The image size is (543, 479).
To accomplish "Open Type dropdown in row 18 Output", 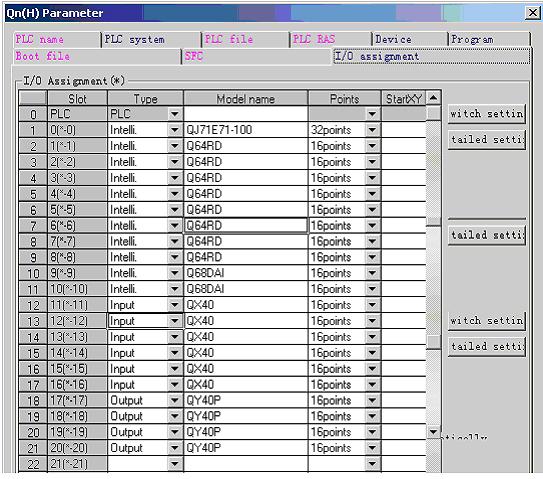I will pos(175,400).
